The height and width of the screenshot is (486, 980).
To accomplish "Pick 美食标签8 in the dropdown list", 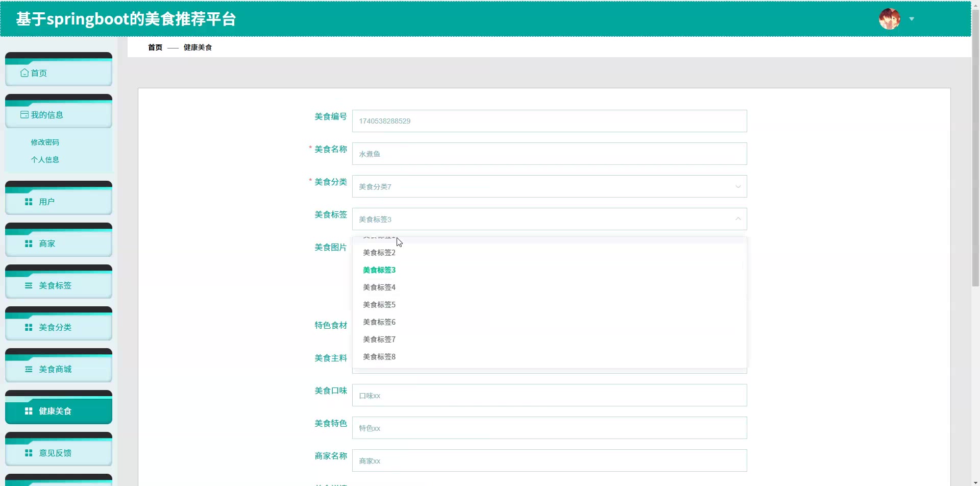I will click(379, 357).
